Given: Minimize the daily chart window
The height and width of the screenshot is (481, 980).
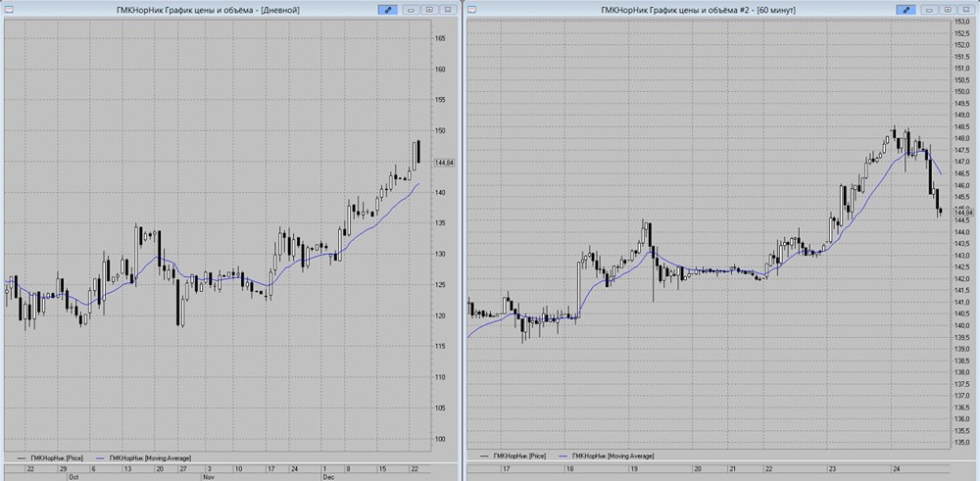Looking at the screenshot, I should 412,10.
